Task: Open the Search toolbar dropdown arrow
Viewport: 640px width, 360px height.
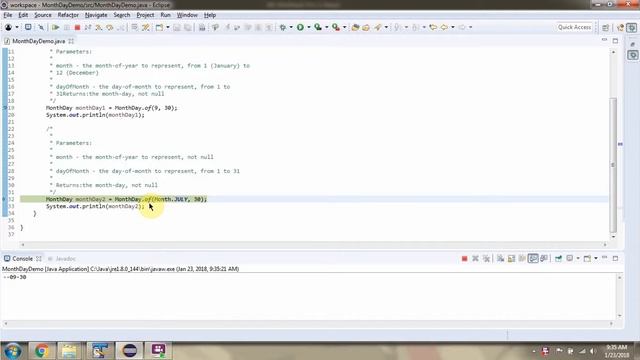Action: (x=386, y=27)
